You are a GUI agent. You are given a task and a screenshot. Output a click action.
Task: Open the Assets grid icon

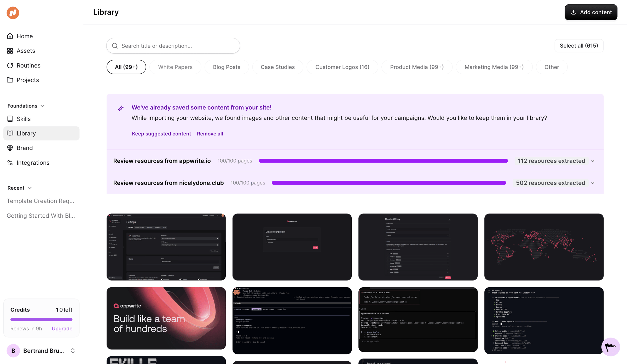click(x=10, y=51)
